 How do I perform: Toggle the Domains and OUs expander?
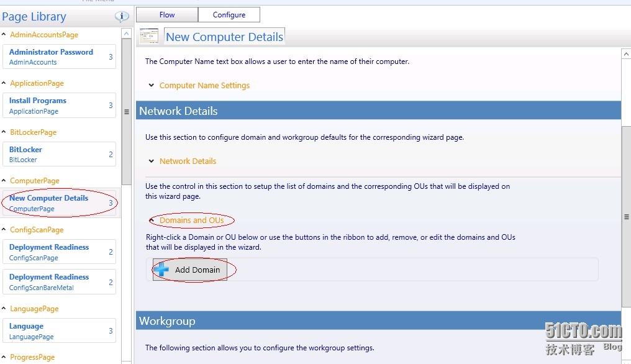click(152, 221)
